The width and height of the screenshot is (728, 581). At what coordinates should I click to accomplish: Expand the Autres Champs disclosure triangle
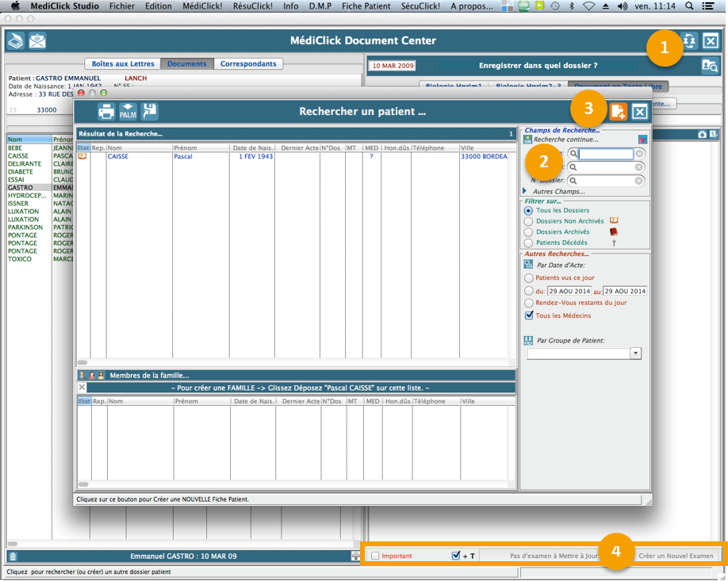524,191
